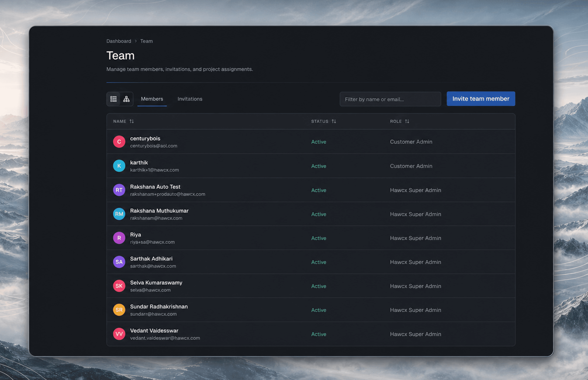The width and height of the screenshot is (588, 380).
Task: Click the NAME column header
Action: pyautogui.click(x=119, y=121)
